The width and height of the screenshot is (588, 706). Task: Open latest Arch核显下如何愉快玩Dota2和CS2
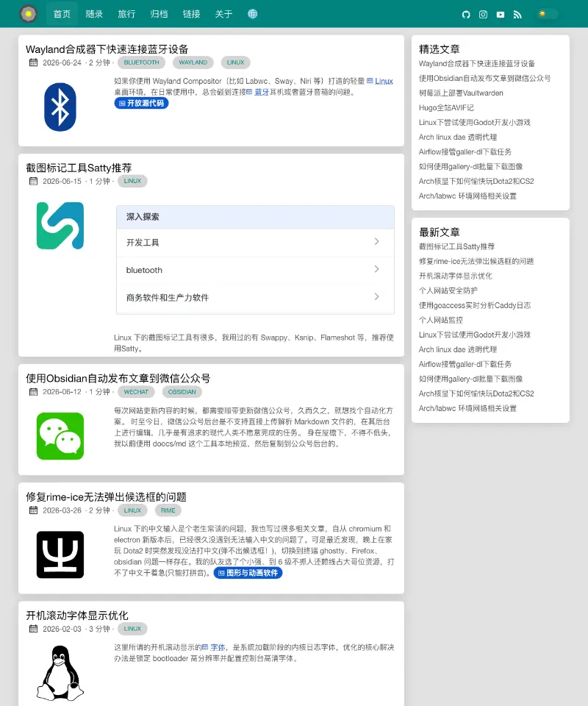click(x=476, y=394)
